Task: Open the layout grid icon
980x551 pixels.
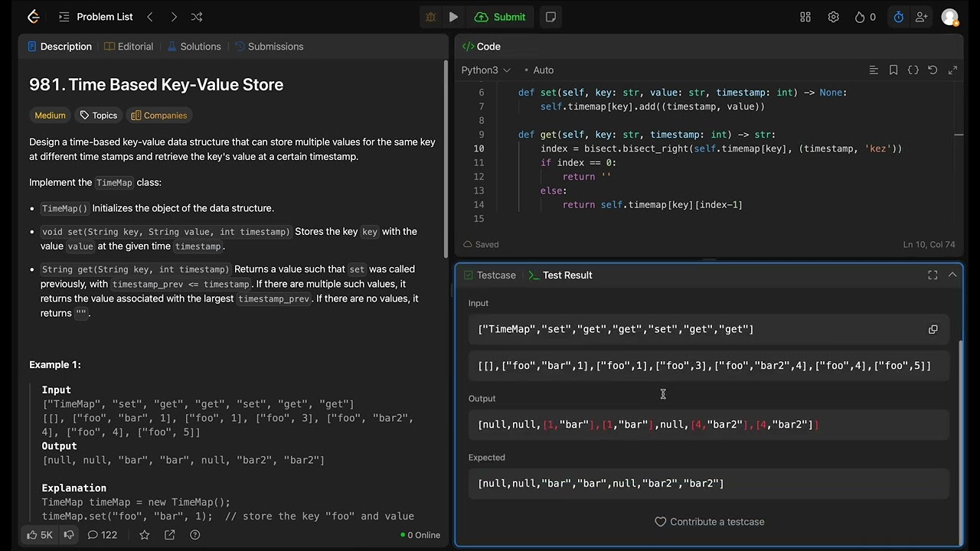Action: (x=805, y=17)
